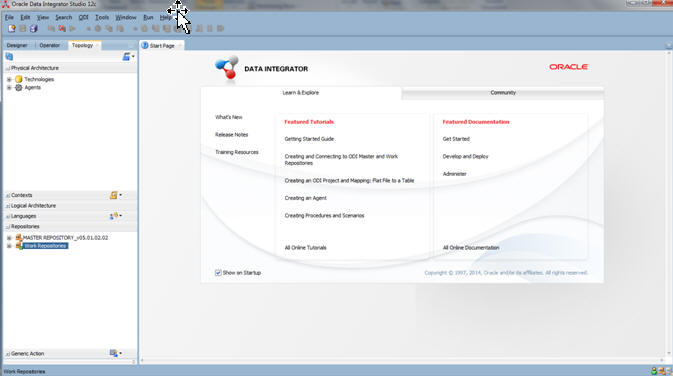Open the Training Resources link
This screenshot has width=673, height=376.
[237, 152]
